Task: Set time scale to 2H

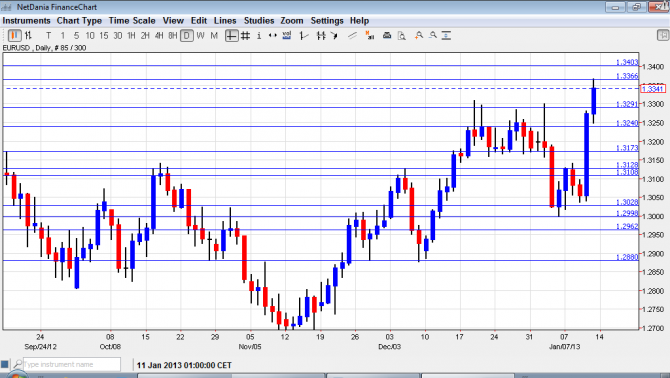Action: (x=145, y=36)
